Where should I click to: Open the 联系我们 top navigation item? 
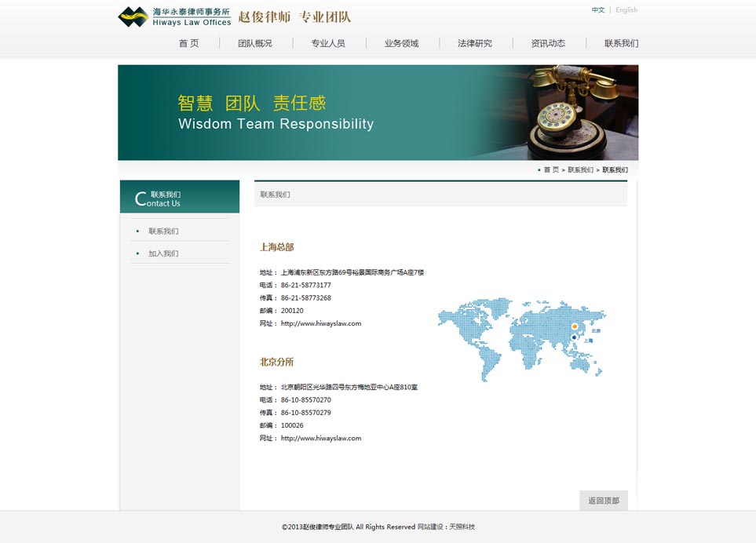[622, 43]
